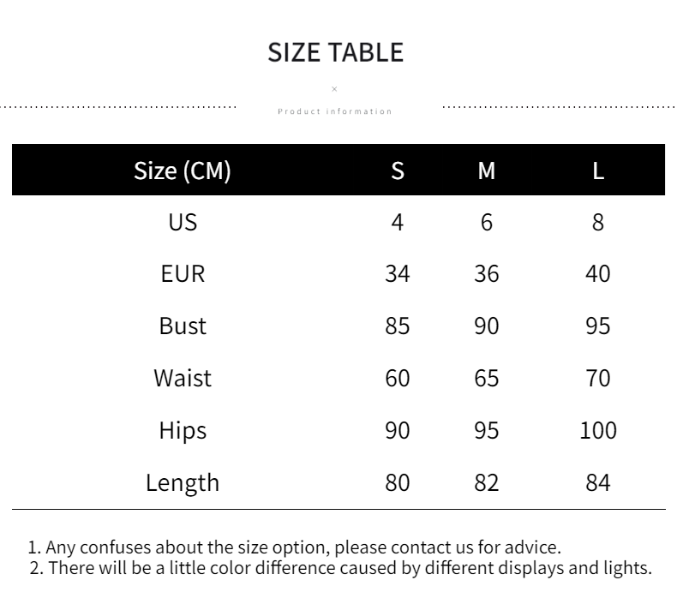Click the US row label
Image resolution: width=677 pixels, height=616 pixels.
[x=183, y=222]
